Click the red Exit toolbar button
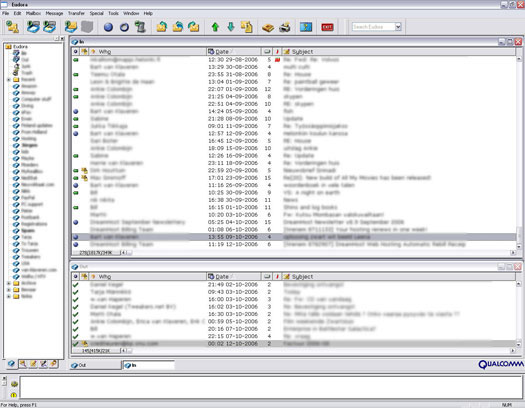 327,27
